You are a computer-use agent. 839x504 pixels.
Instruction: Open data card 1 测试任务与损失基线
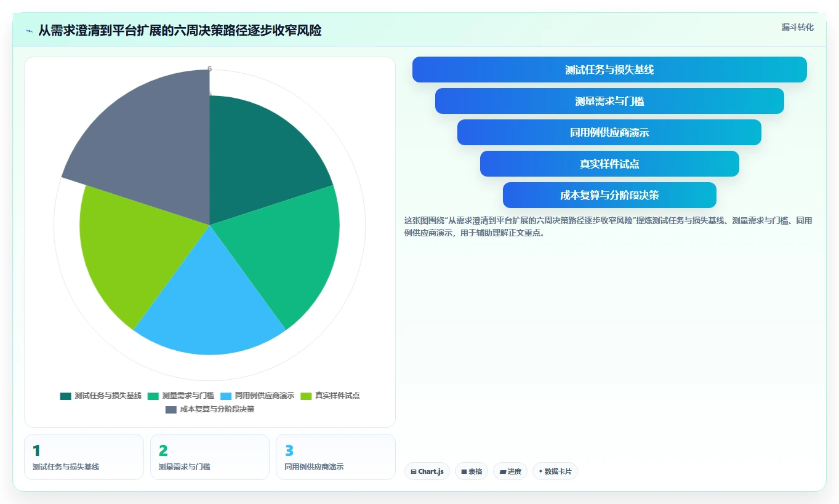coord(84,457)
